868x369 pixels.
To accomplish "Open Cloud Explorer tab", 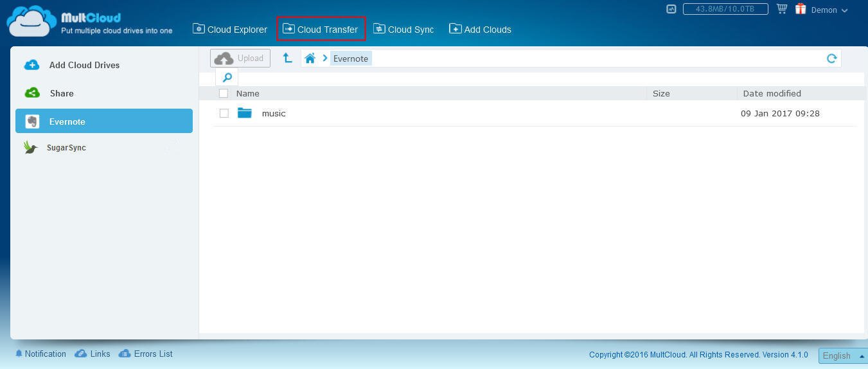I will pyautogui.click(x=230, y=30).
